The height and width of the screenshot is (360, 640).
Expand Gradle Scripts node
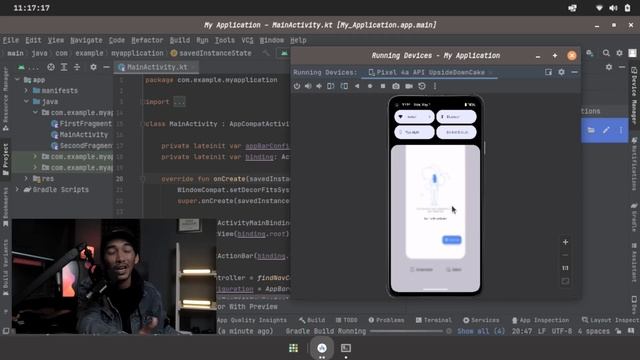click(17, 189)
